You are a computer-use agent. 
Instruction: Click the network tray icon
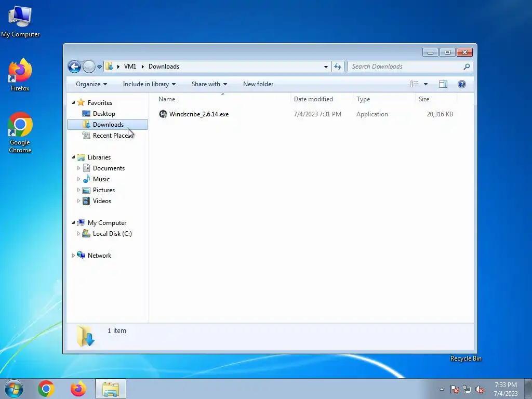(467, 389)
